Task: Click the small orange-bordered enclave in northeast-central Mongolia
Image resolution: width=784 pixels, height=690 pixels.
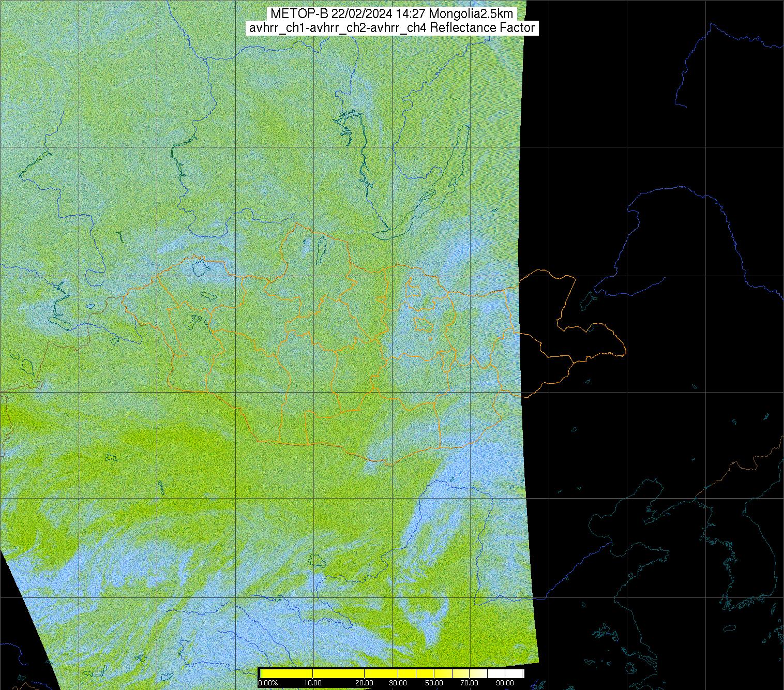Action: [x=424, y=325]
